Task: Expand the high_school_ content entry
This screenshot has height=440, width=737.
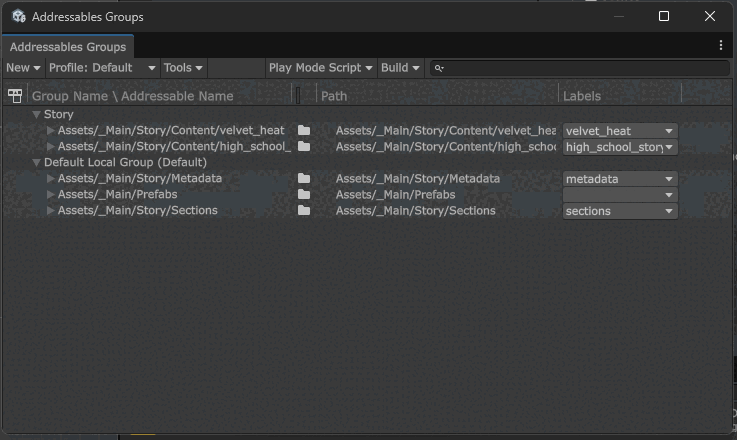Action: pos(51,146)
